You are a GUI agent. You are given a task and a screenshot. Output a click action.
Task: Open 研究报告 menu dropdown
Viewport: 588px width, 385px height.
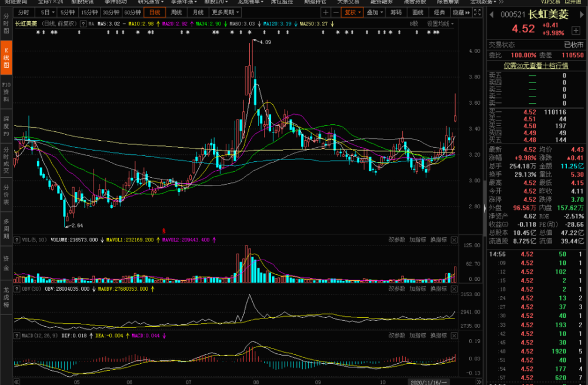[x=151, y=2]
